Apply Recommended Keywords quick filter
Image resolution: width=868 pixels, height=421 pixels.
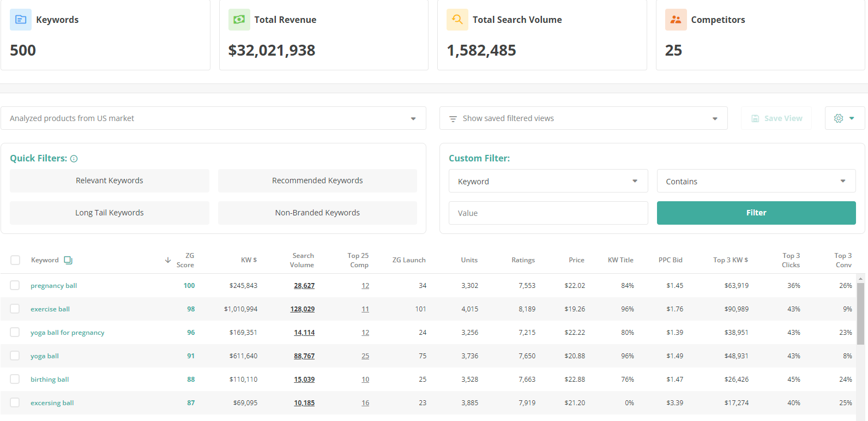pyautogui.click(x=317, y=181)
